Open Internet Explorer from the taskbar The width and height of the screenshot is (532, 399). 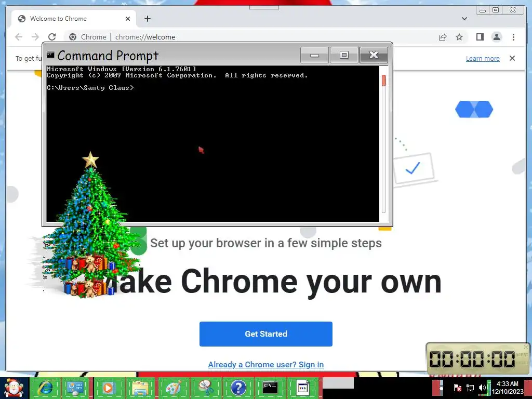pos(46,388)
